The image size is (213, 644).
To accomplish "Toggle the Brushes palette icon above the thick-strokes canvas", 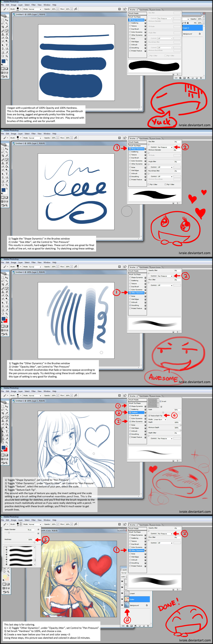I will click(119, 9).
